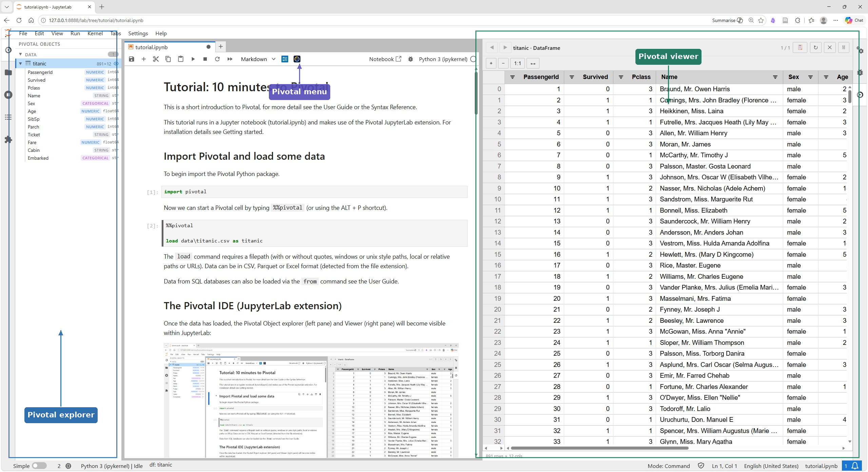This screenshot has height=472, width=868.
Task: Toggle Simple interface mode switch
Action: pyautogui.click(x=39, y=466)
